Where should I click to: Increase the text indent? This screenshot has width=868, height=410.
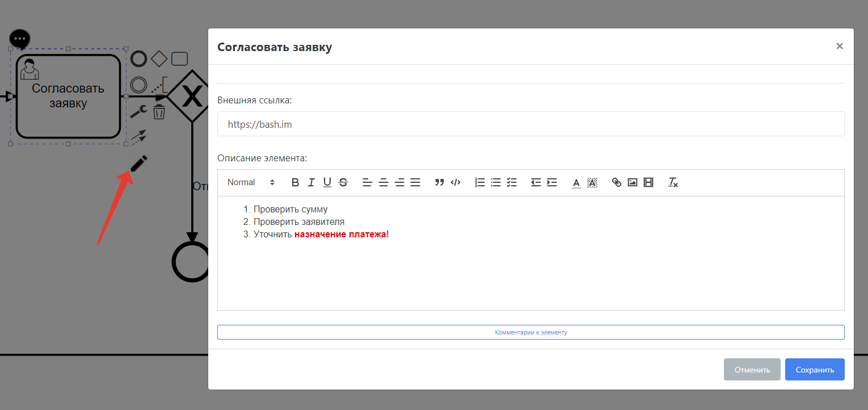tap(552, 182)
